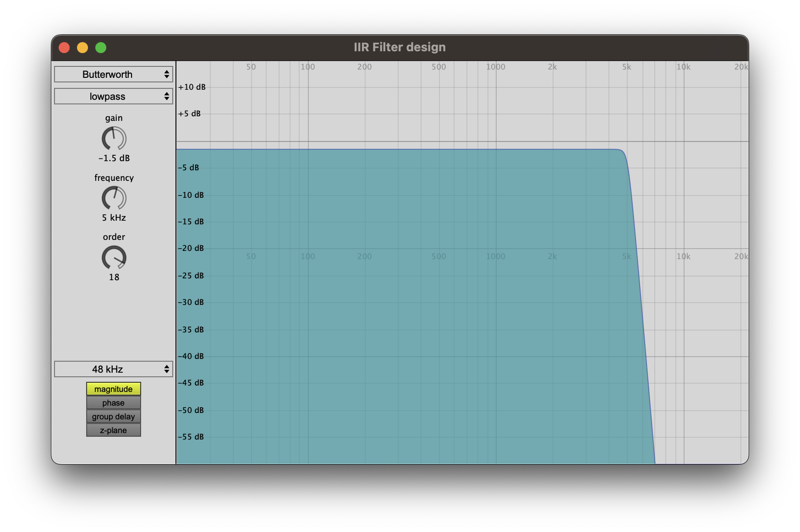The image size is (800, 532).
Task: Click the -45 dB axis label
Action: coord(191,383)
